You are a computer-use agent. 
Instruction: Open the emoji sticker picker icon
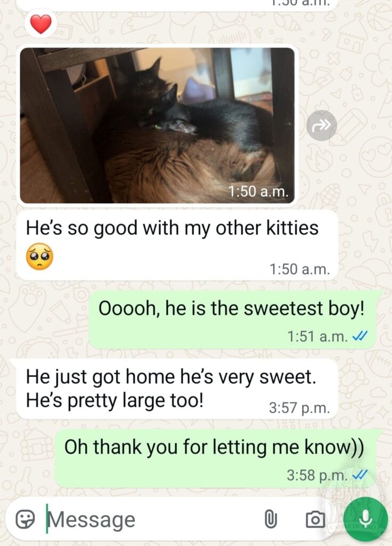point(26,519)
